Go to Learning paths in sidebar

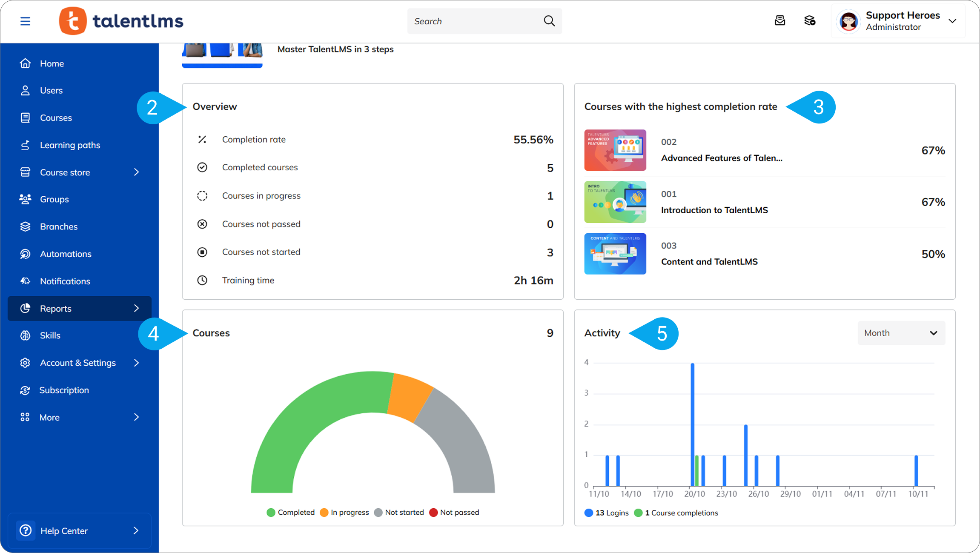[x=70, y=145]
